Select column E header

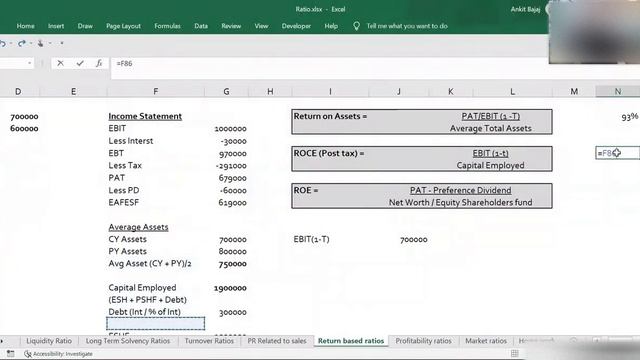73,91
